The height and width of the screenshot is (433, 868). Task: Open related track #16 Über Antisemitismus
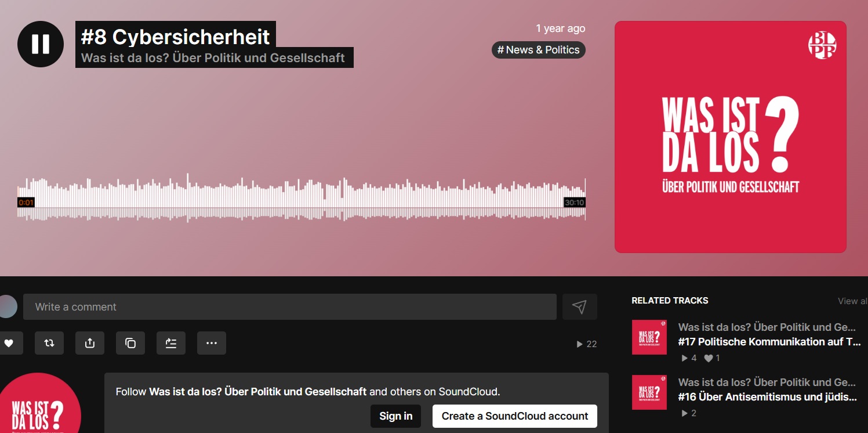pos(768,397)
